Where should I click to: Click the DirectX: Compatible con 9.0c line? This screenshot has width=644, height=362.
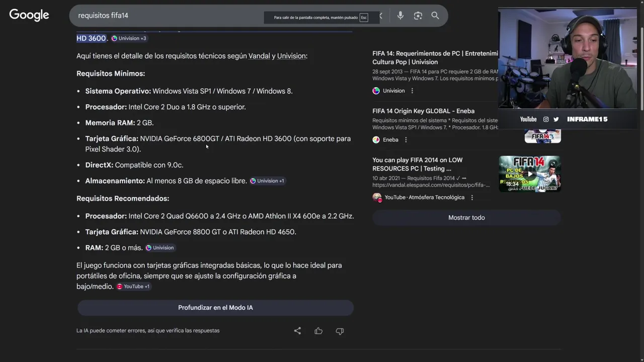134,165
